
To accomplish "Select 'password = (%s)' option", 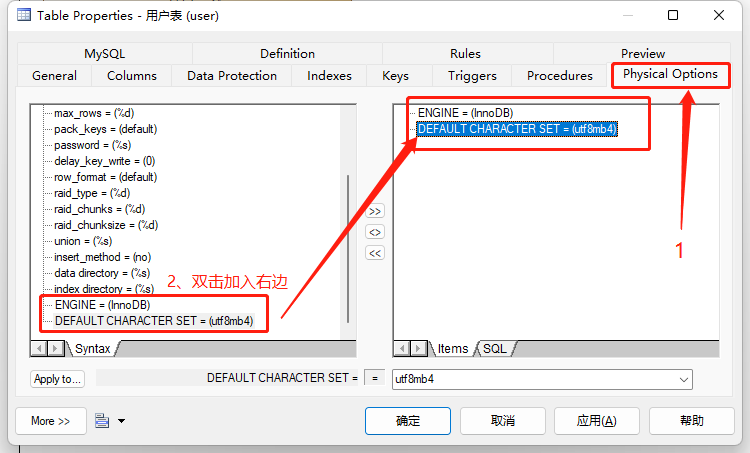I will (x=92, y=145).
